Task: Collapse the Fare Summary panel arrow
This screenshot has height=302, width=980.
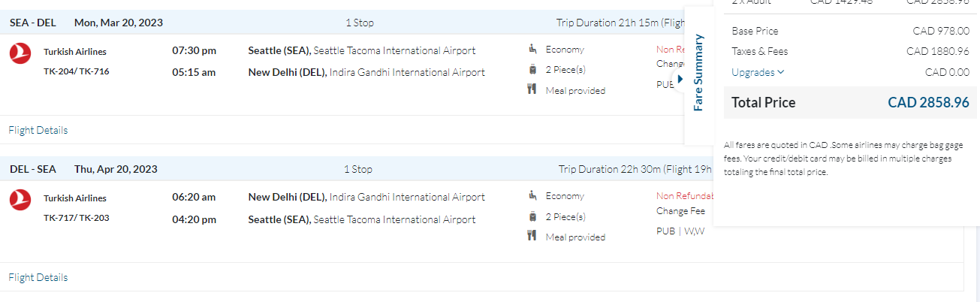Action: (x=680, y=79)
